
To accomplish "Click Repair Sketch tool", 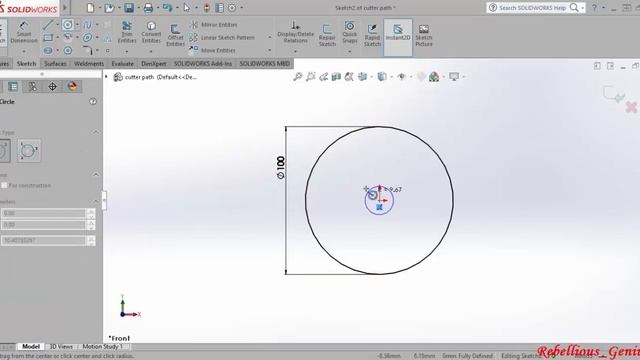I will 327,35.
